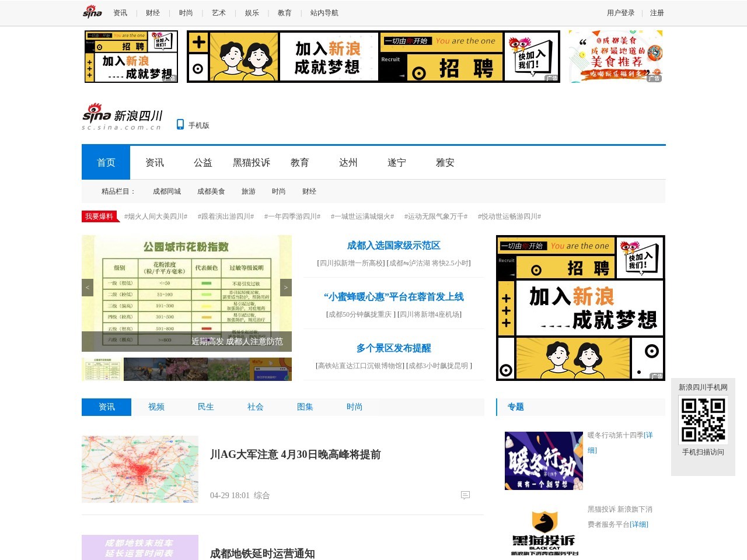Screen dimensions: 747x560
Task: Click the red heat map article thumbnail
Action: 140,469
